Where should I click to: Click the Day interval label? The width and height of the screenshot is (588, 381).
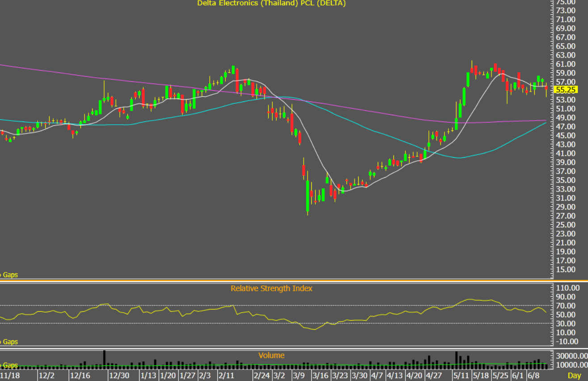[574, 375]
